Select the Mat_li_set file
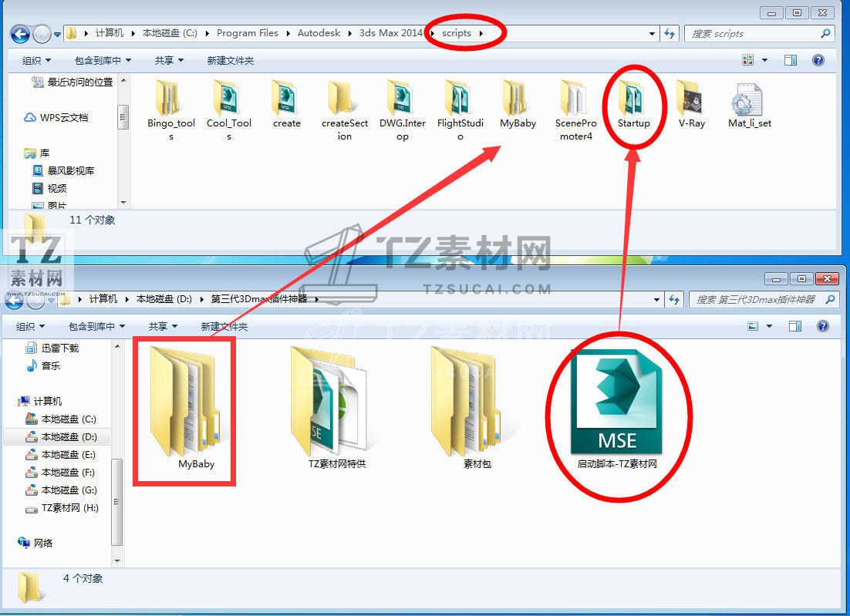The width and height of the screenshot is (850, 616). (749, 105)
